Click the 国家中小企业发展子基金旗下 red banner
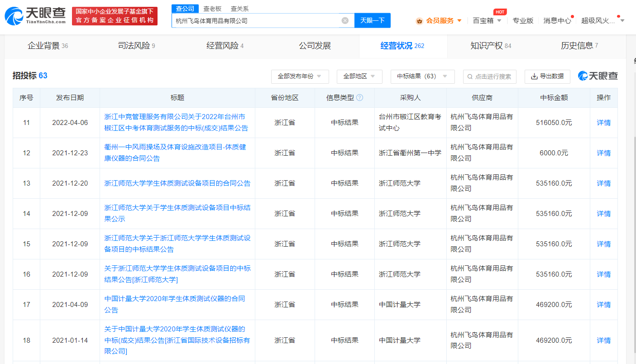Screen dimensions: 636x364 click(x=115, y=16)
